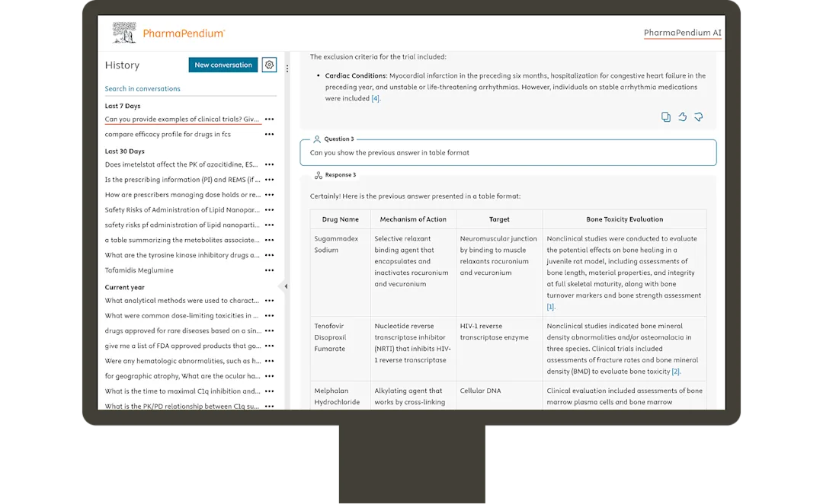This screenshot has width=823, height=504.
Task: Start a New conversation
Action: coord(223,65)
